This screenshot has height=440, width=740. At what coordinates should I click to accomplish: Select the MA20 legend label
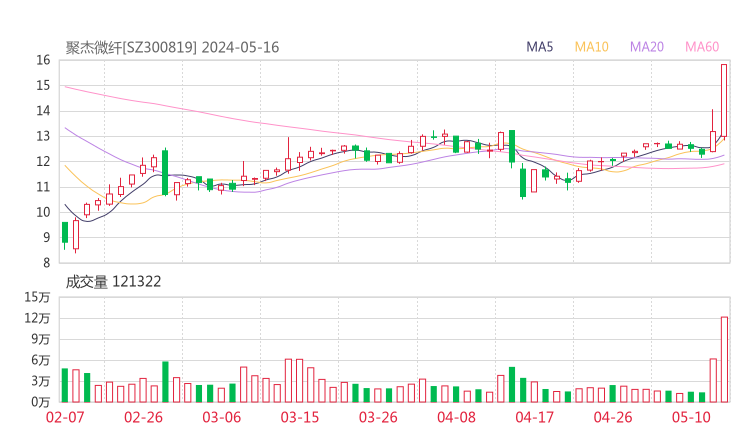click(x=647, y=47)
